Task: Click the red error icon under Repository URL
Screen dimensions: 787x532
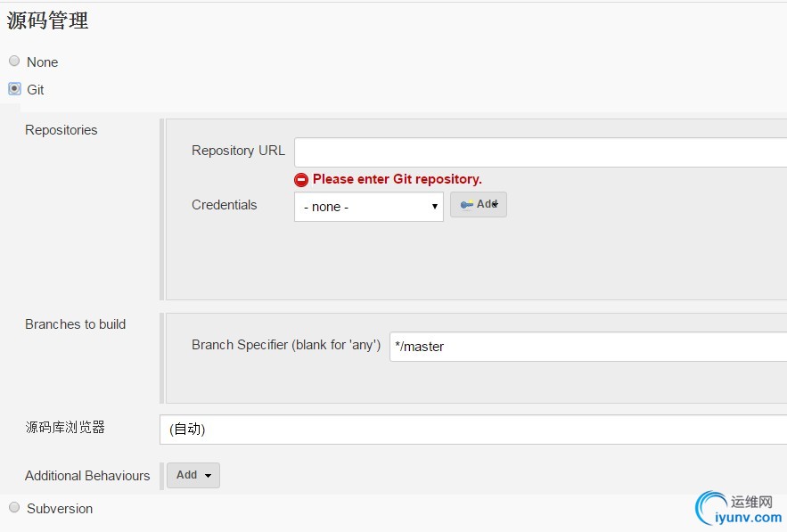Action: [301, 180]
